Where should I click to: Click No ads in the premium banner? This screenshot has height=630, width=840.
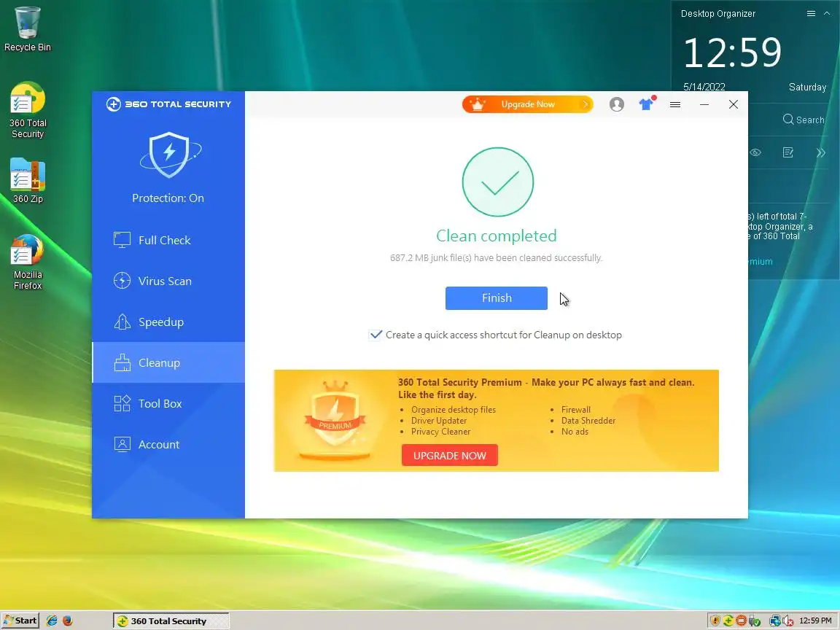click(575, 431)
